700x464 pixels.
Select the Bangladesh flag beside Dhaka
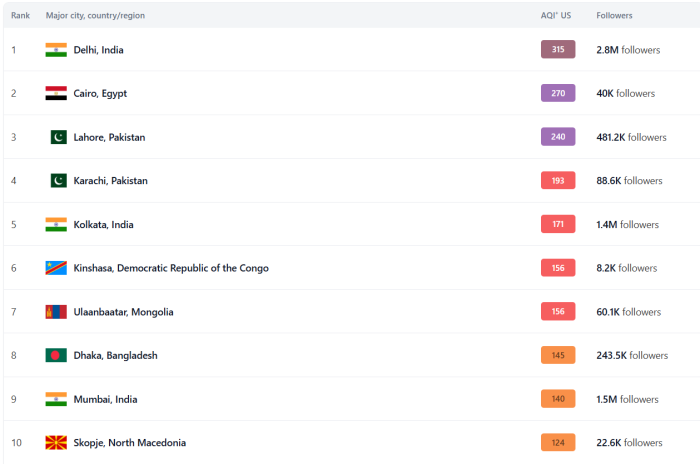pos(56,355)
